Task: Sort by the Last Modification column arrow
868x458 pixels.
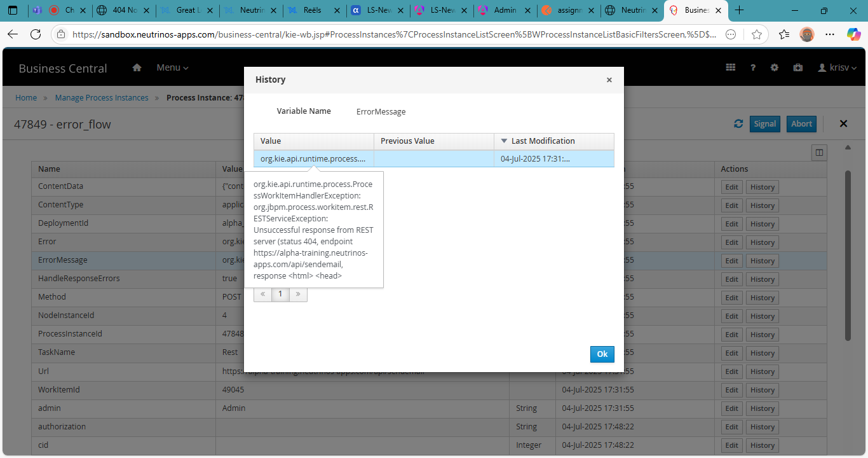Action: click(505, 141)
